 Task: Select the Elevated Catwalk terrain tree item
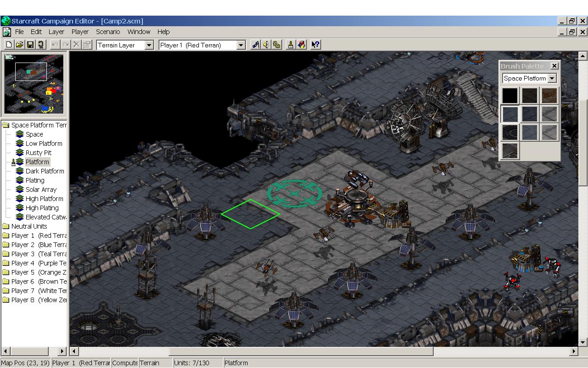pos(46,217)
